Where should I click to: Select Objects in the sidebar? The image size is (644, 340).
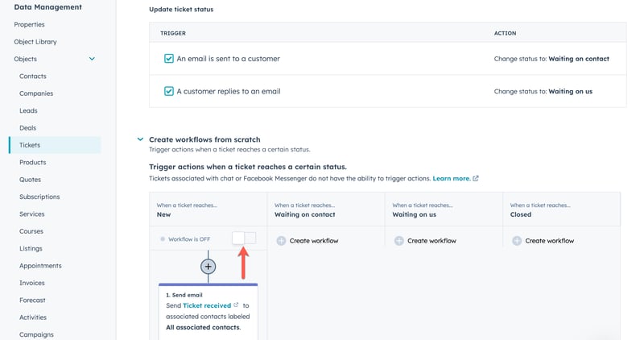click(26, 59)
